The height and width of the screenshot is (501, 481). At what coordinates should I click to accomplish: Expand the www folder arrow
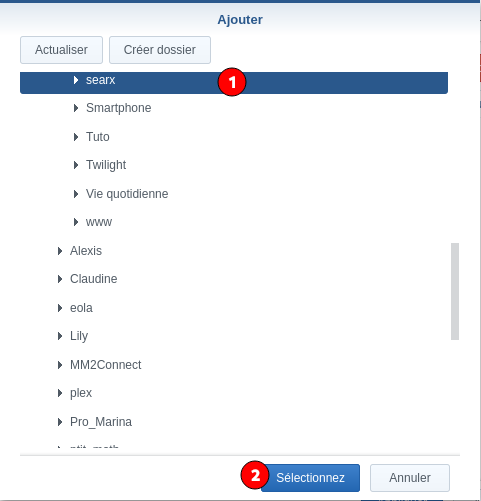coord(76,222)
